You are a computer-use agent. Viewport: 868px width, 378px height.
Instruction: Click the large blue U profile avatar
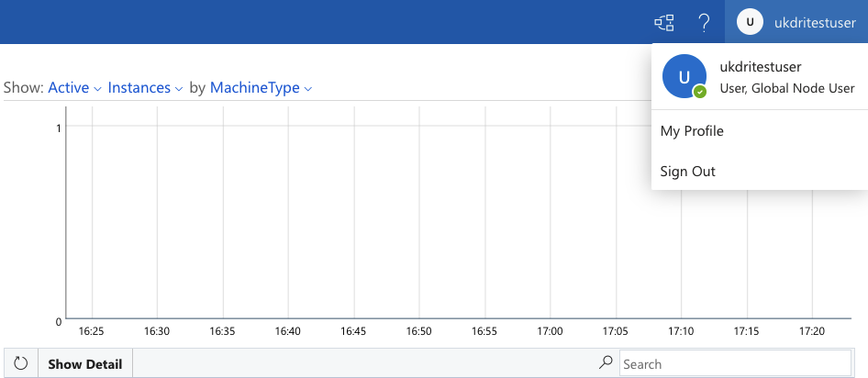(684, 76)
